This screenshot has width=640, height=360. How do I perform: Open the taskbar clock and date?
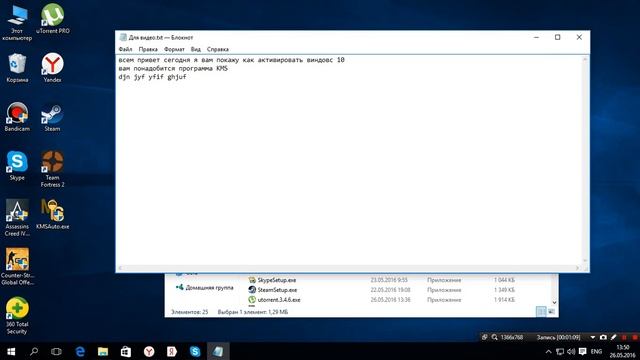coord(623,351)
